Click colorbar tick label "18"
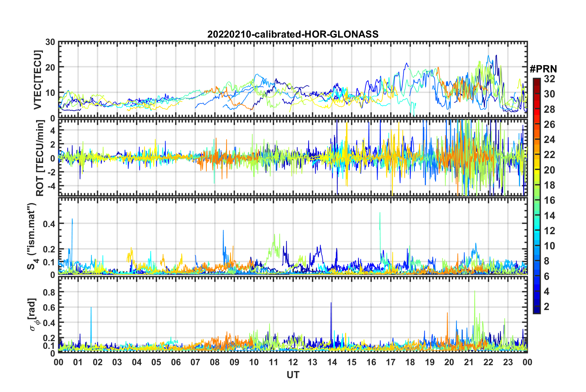The width and height of the screenshot is (586, 392). click(549, 185)
